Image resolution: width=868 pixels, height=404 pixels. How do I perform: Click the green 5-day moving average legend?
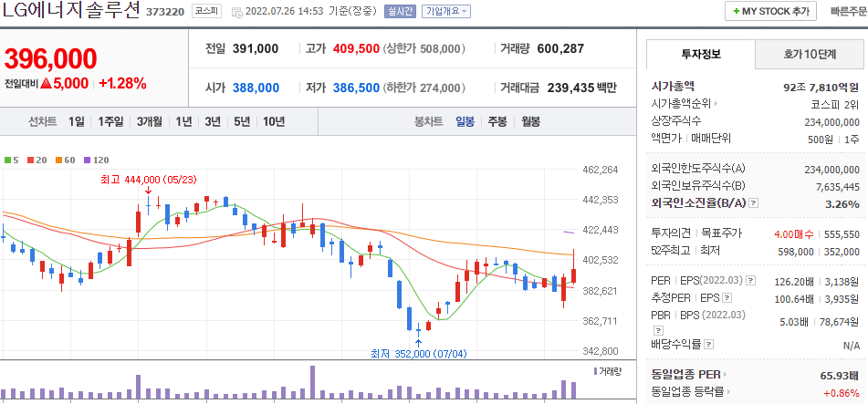11,160
